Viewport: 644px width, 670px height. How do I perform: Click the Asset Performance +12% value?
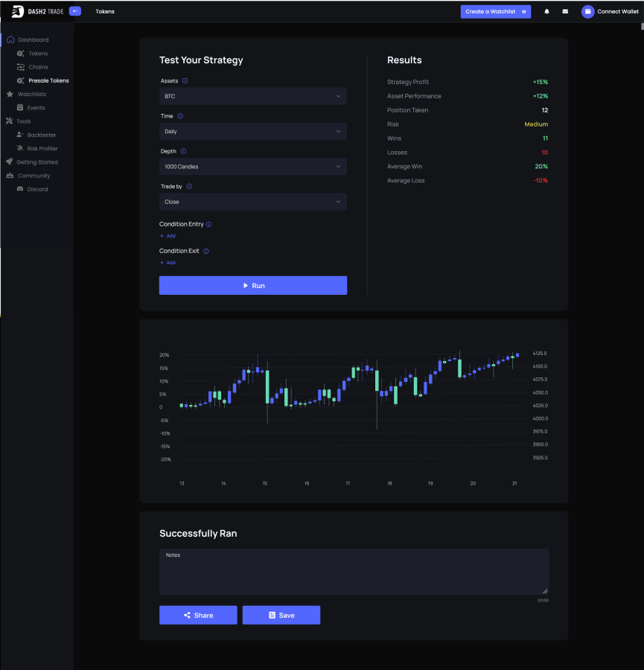[541, 96]
